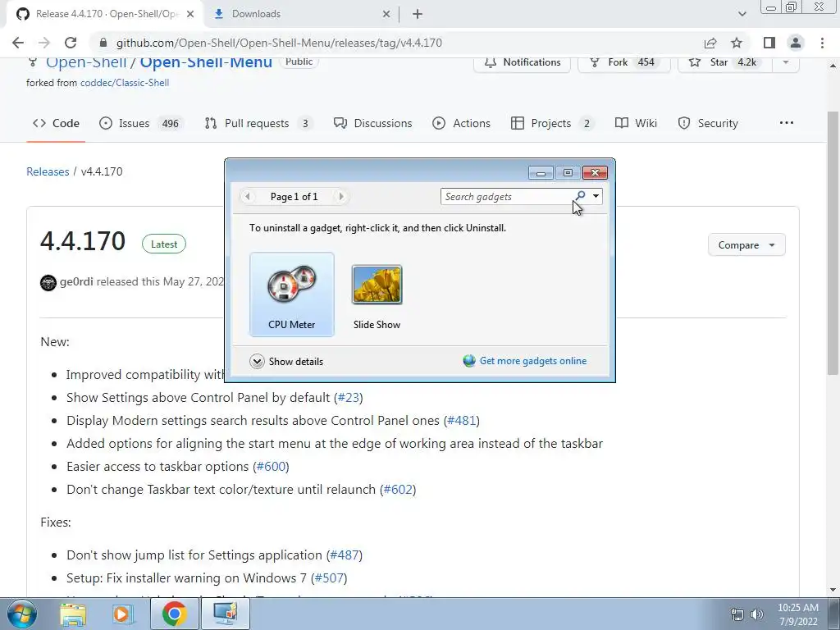840x630 pixels.
Task: Open a new browser tab
Action: 418,15
